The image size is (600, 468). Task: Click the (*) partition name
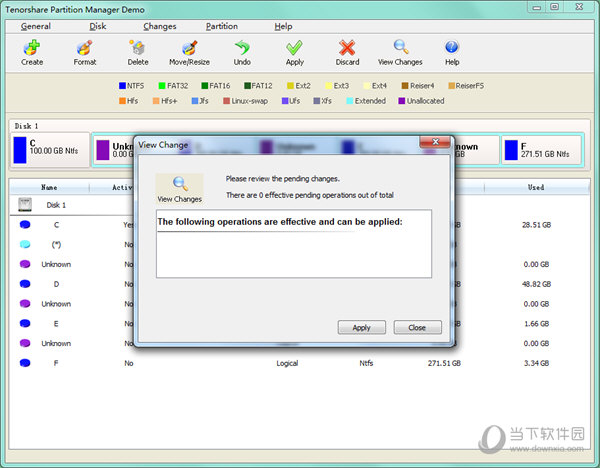click(56, 245)
